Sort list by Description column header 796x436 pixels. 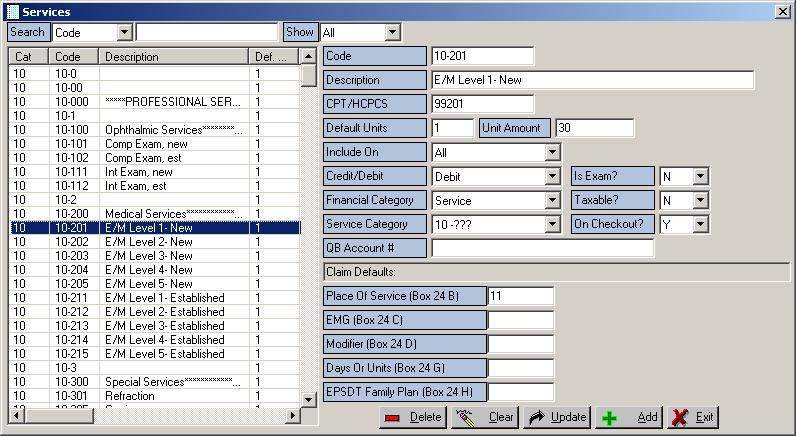click(x=174, y=57)
